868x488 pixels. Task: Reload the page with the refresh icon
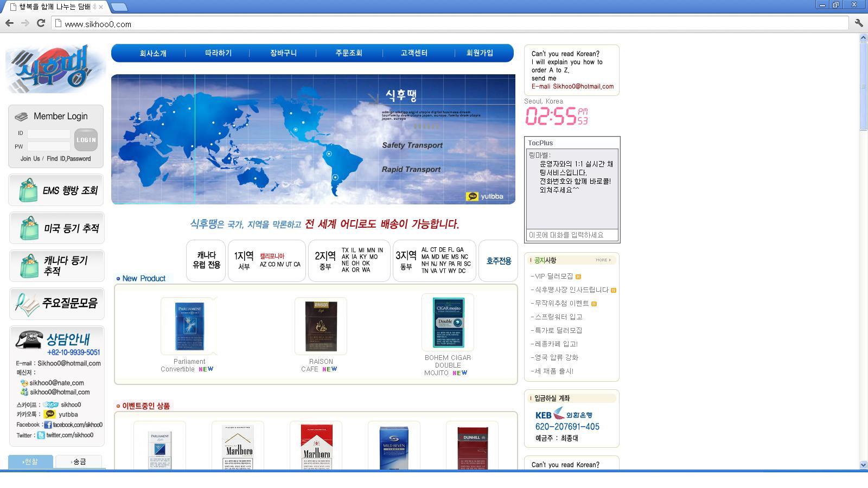(x=41, y=23)
